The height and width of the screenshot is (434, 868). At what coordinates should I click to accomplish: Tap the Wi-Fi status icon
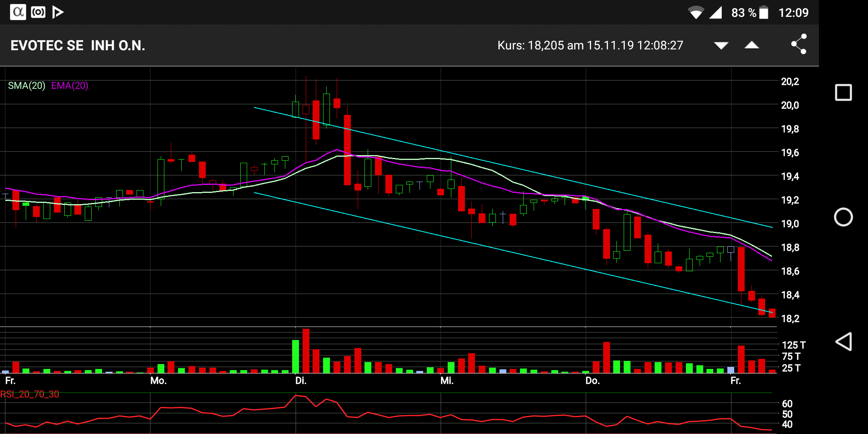(x=696, y=12)
